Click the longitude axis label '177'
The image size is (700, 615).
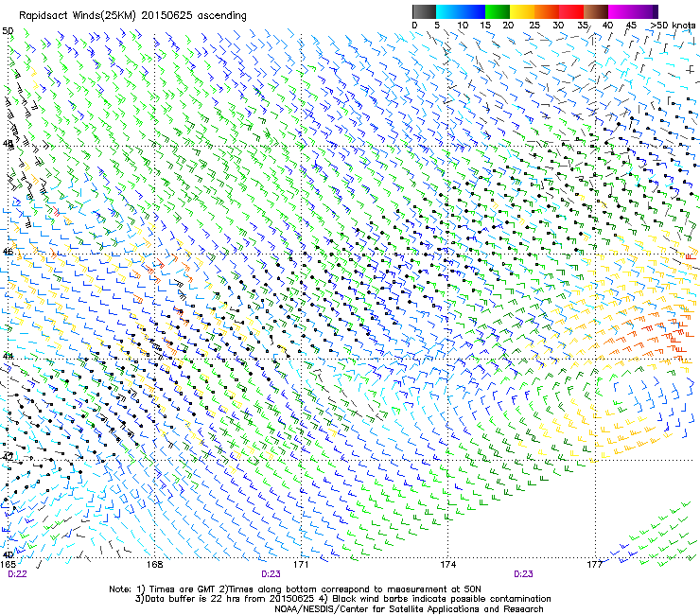pyautogui.click(x=595, y=565)
